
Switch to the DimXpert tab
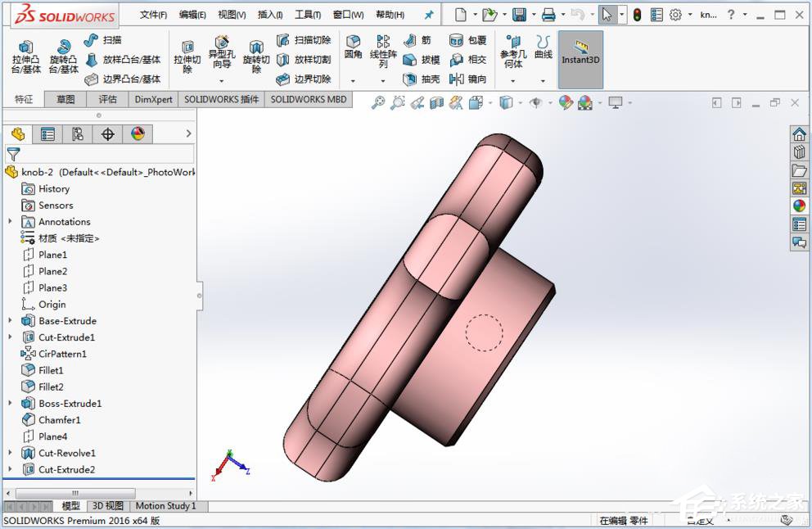[x=153, y=99]
